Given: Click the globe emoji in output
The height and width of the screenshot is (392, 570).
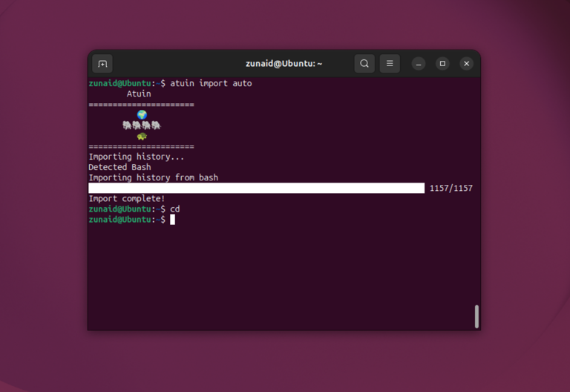Looking at the screenshot, I should click(142, 114).
